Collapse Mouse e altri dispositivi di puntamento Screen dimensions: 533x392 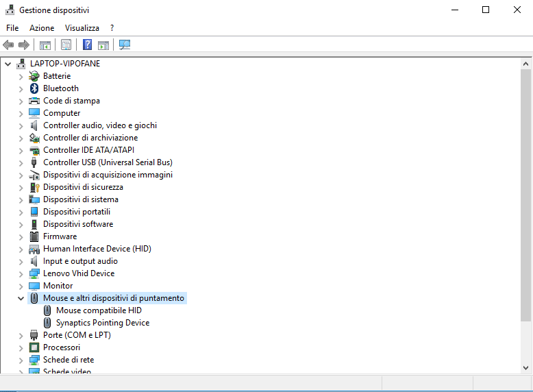click(21, 298)
